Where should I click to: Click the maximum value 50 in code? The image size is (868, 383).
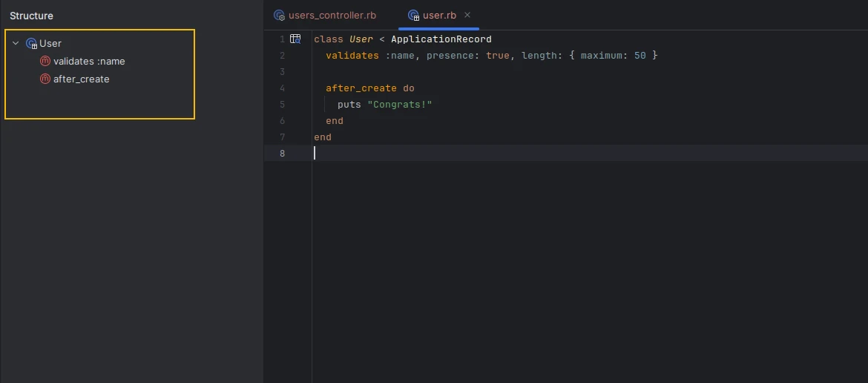click(640, 56)
